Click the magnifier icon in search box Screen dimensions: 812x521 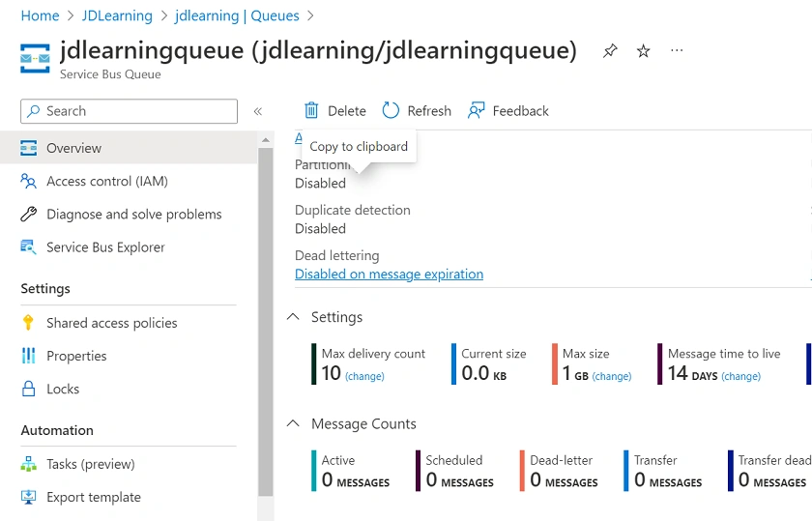click(x=33, y=111)
